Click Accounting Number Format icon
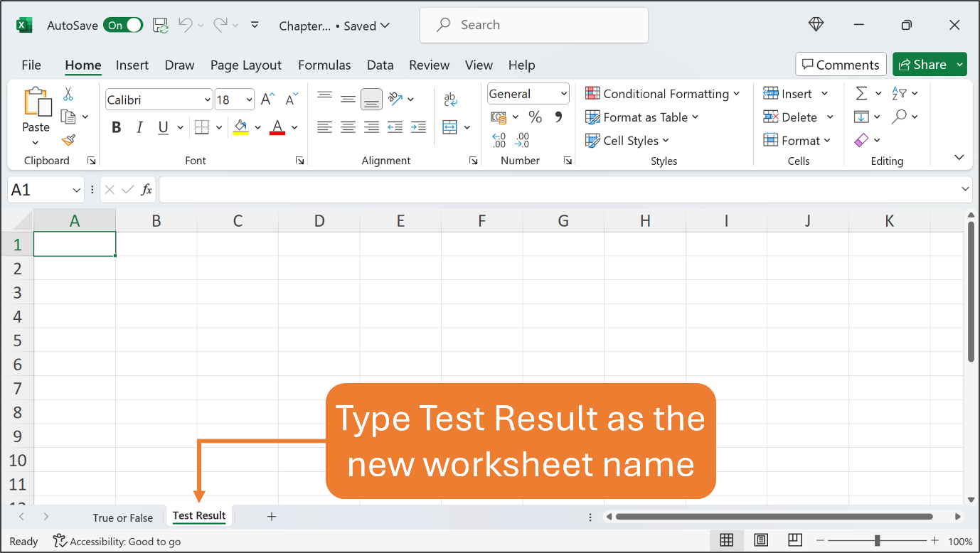Screen dimensions: 980x553 [499, 117]
